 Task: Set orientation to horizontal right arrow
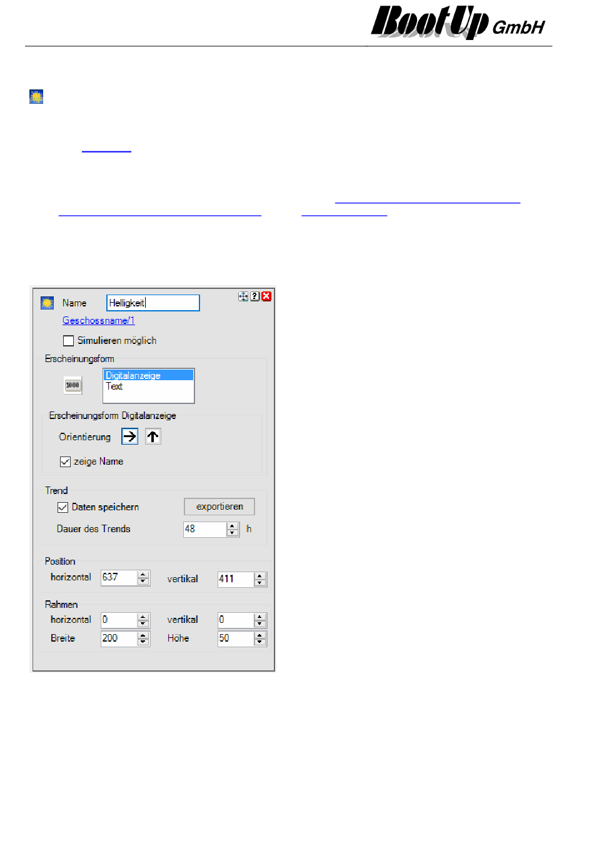tap(129, 437)
